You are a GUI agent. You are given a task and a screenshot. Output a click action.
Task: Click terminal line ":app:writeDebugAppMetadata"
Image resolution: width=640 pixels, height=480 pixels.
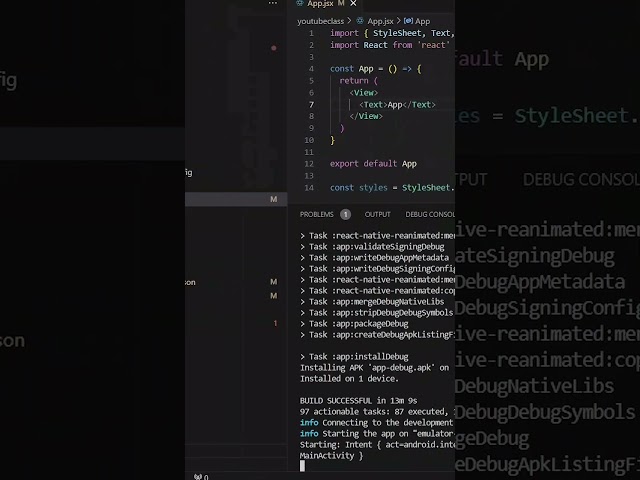pos(374,258)
